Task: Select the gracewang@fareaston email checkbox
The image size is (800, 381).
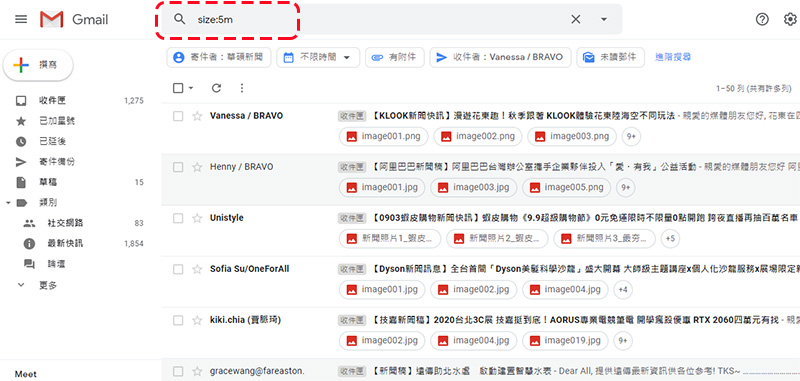Action: coord(178,371)
